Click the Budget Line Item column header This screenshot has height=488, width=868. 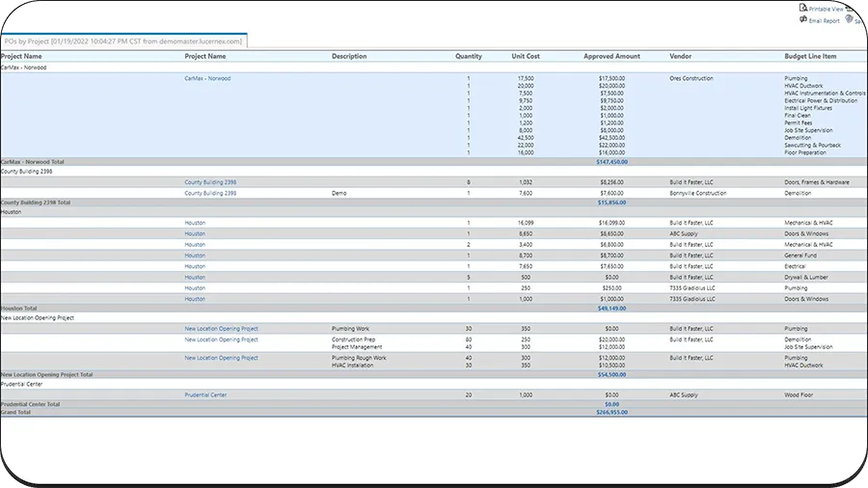pyautogui.click(x=810, y=56)
